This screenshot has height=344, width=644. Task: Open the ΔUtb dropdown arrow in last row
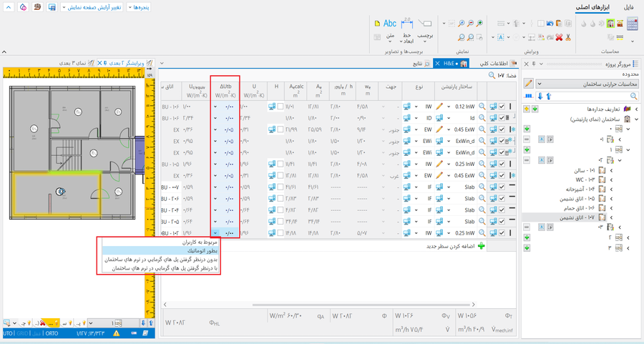215,233
